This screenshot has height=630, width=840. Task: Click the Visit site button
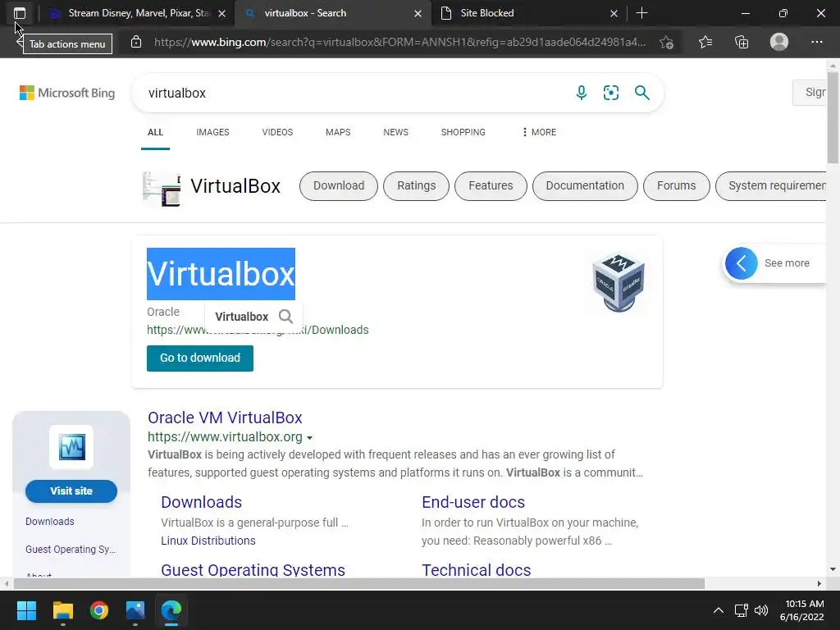[71, 491]
